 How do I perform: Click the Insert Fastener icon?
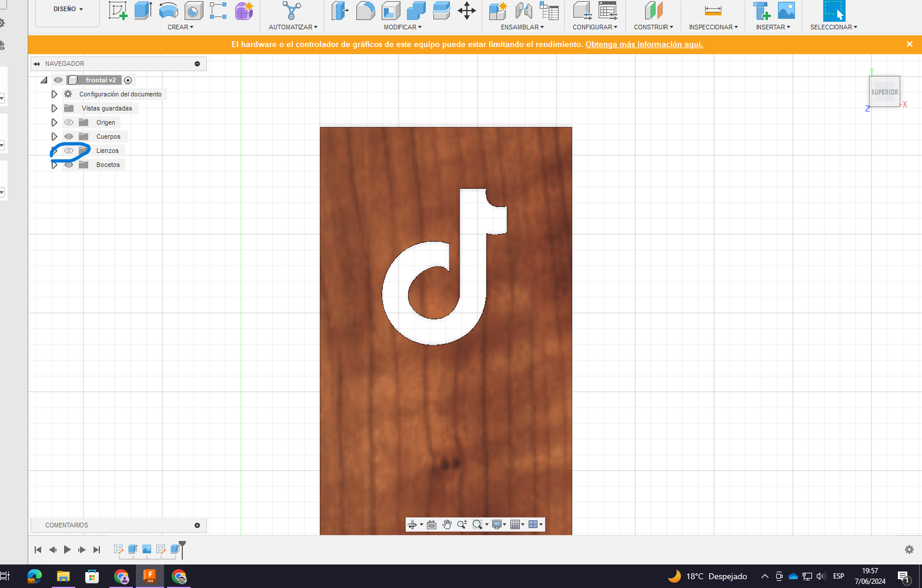coord(761,11)
